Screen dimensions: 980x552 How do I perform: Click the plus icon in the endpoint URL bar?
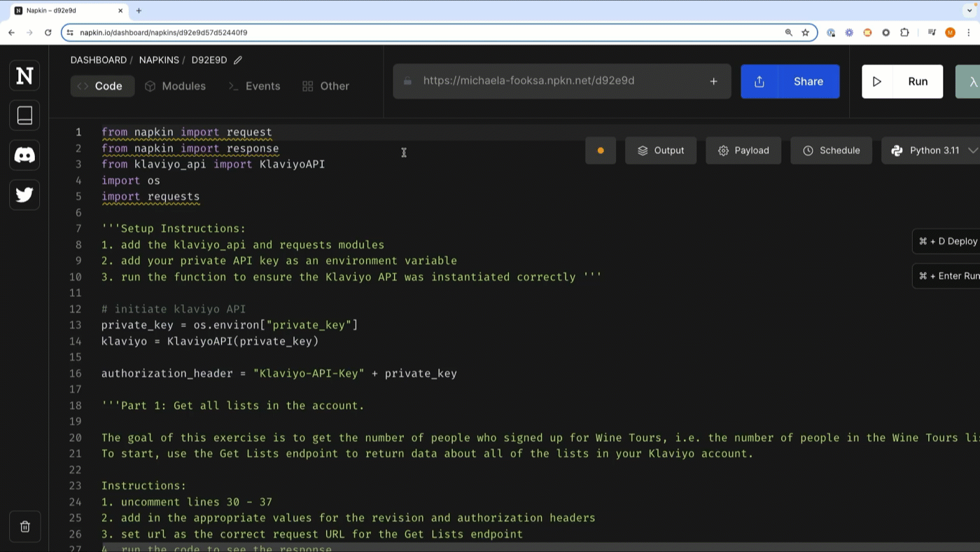coord(713,81)
